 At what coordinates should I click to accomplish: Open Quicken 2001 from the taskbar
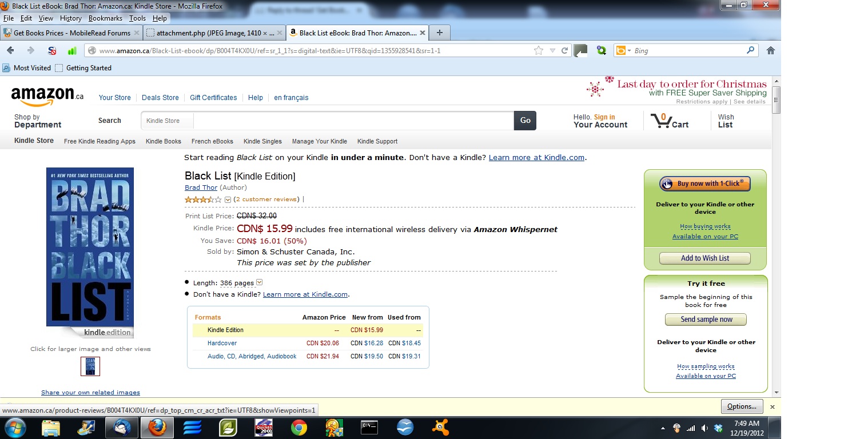point(264,428)
